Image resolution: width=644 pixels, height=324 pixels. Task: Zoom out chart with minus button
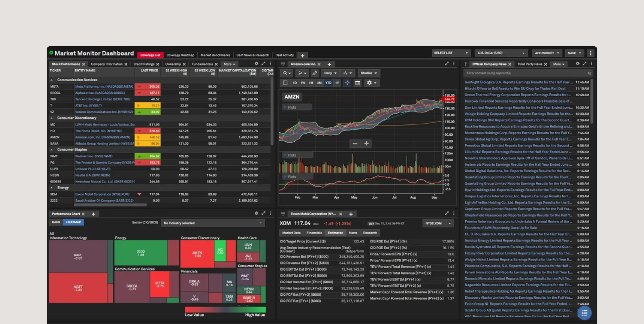355,143
